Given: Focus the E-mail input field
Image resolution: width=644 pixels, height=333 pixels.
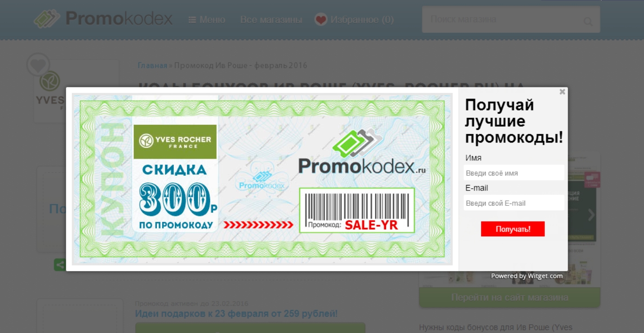Looking at the screenshot, I should [x=514, y=203].
